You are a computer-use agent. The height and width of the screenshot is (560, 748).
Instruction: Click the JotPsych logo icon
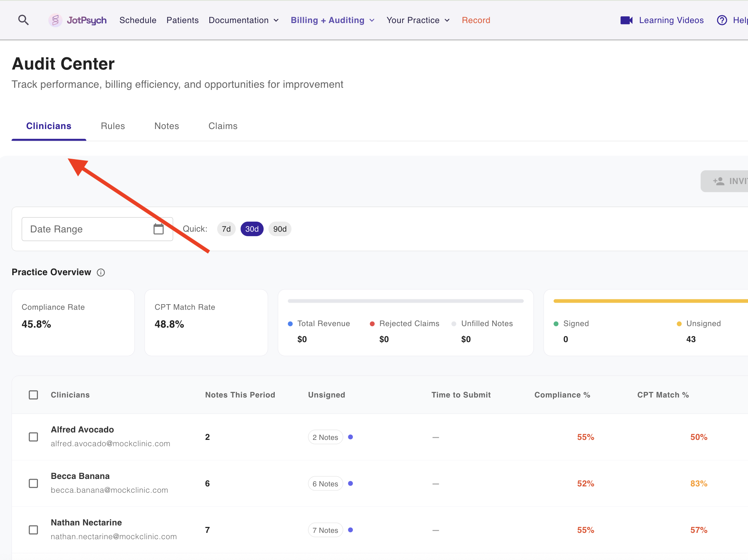55,20
